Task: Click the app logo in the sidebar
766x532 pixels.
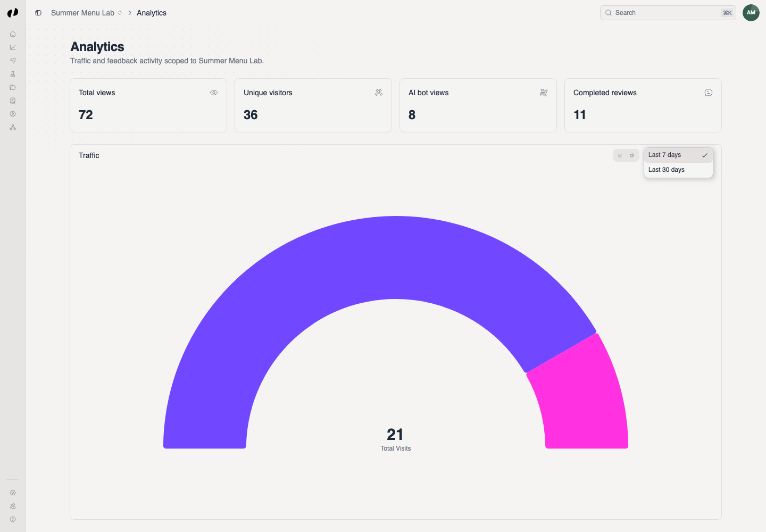Action: [13, 13]
